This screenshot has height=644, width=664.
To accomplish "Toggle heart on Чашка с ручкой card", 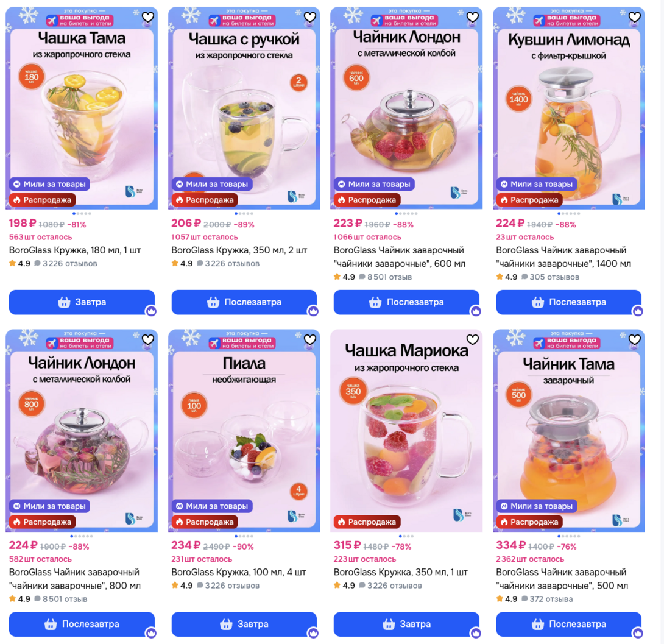I will click(310, 17).
